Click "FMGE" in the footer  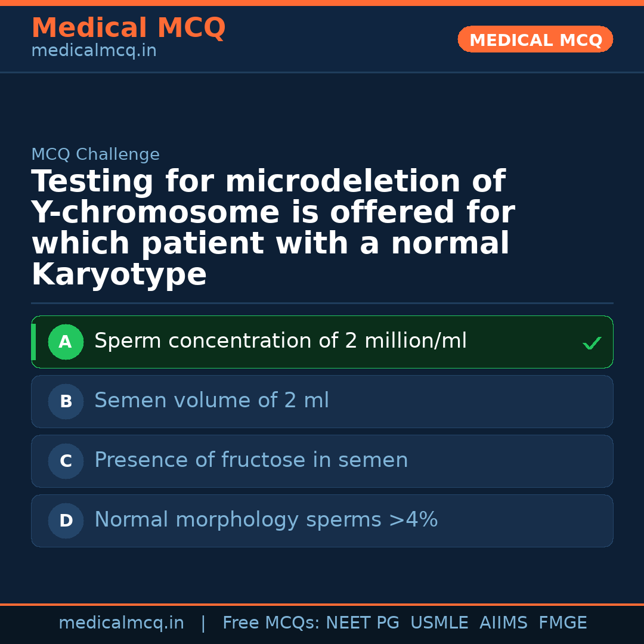coord(562,623)
